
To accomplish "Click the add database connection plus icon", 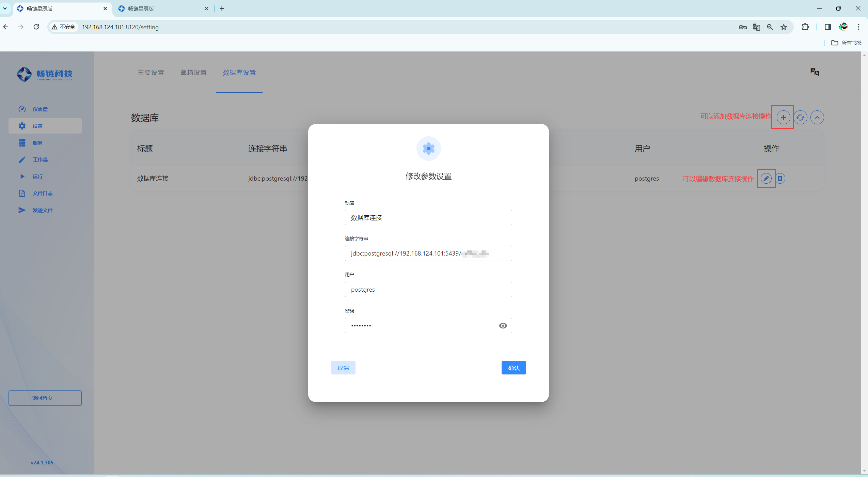I will (783, 118).
